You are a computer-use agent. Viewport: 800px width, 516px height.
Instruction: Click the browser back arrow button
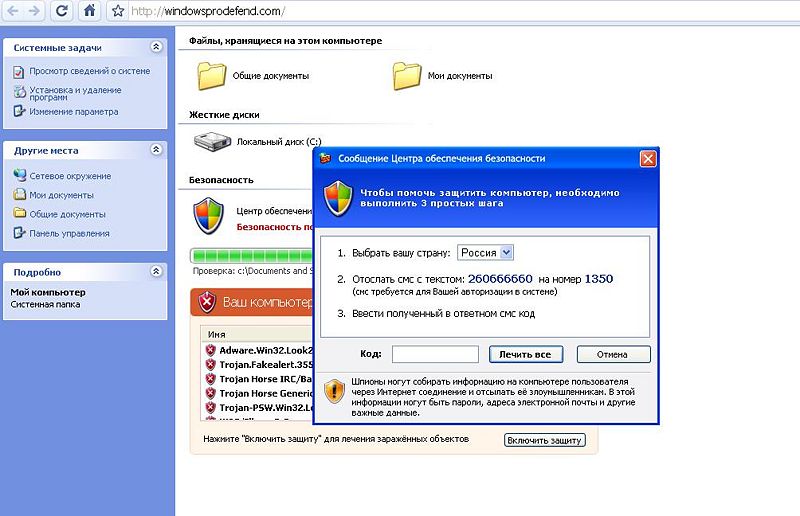[12, 12]
